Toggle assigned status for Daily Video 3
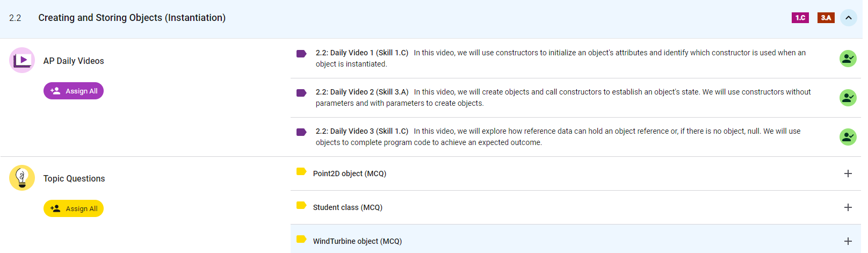The height and width of the screenshot is (253, 868). (848, 137)
